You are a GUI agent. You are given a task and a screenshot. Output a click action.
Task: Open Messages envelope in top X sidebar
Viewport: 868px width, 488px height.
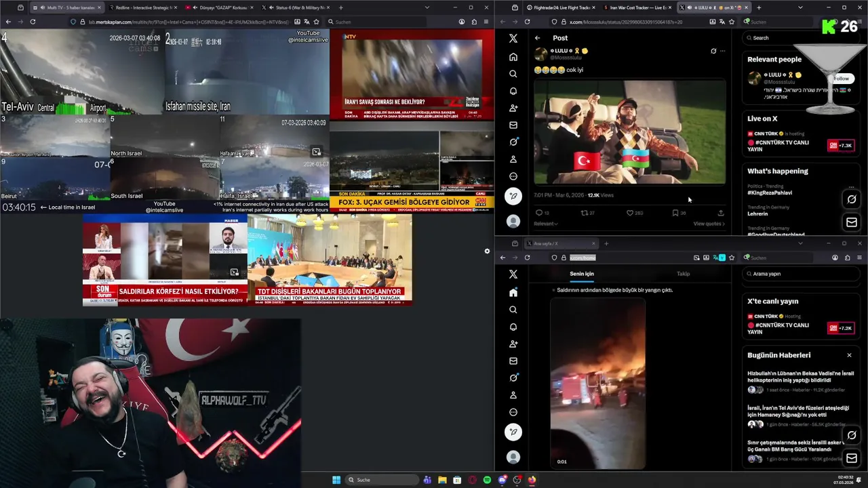point(513,125)
